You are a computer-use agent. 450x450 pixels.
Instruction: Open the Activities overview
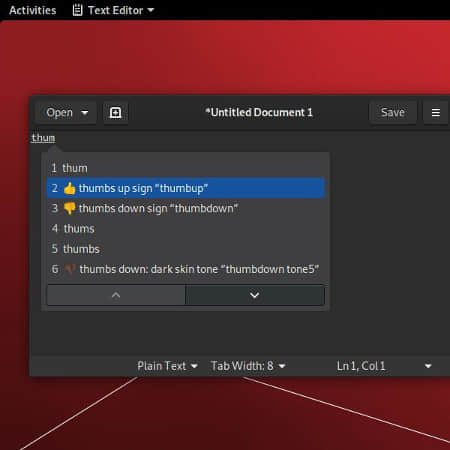33,10
